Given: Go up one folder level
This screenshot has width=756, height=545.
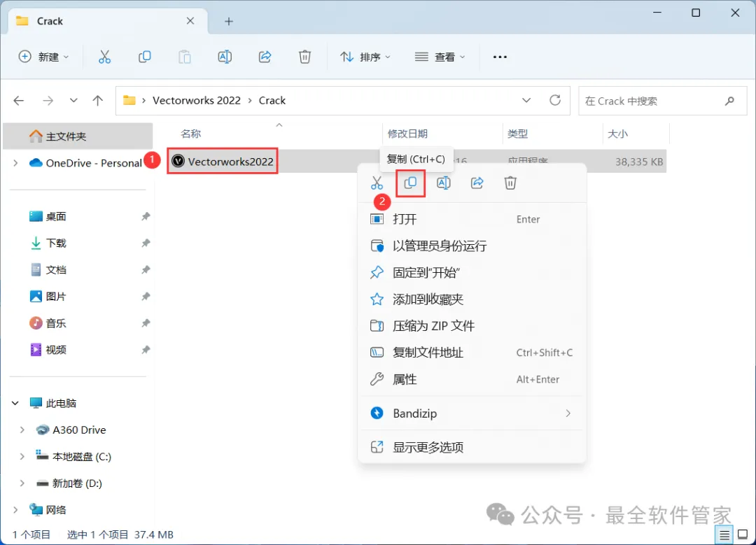Looking at the screenshot, I should pos(98,101).
